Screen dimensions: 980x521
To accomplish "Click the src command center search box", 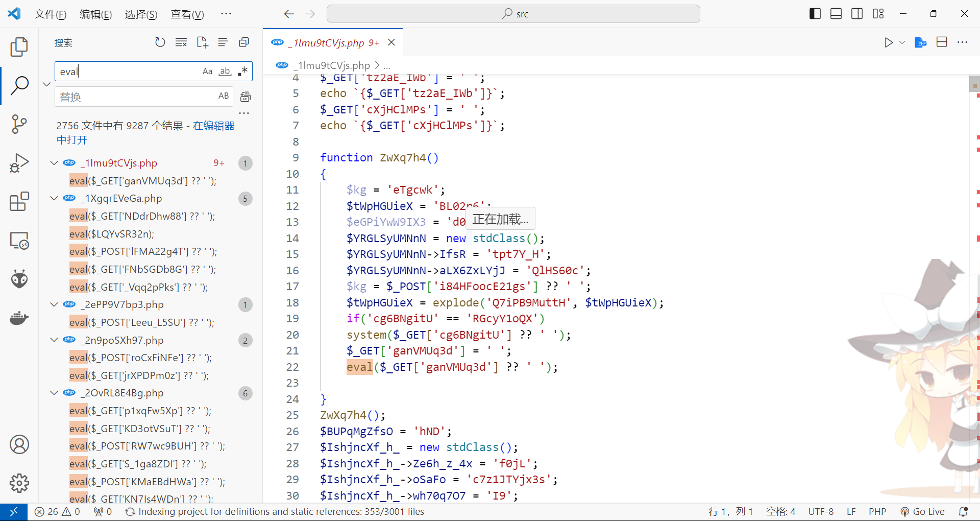I will 513,14.
